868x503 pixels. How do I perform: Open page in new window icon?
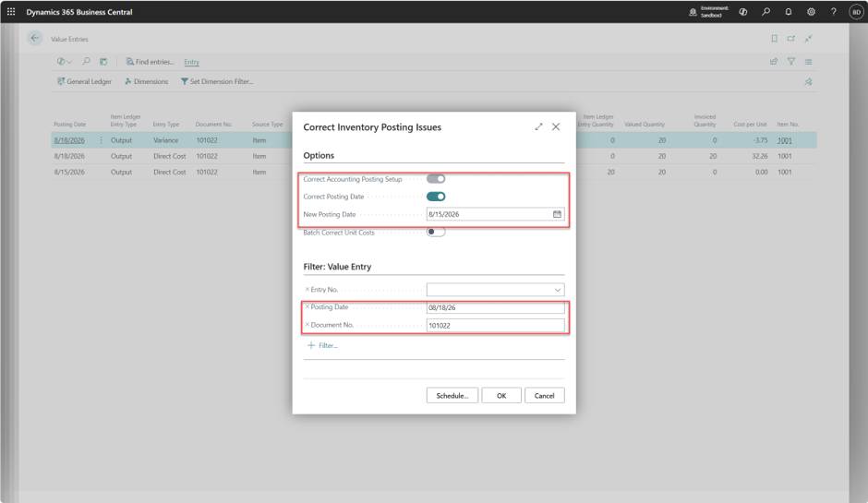pyautogui.click(x=791, y=39)
